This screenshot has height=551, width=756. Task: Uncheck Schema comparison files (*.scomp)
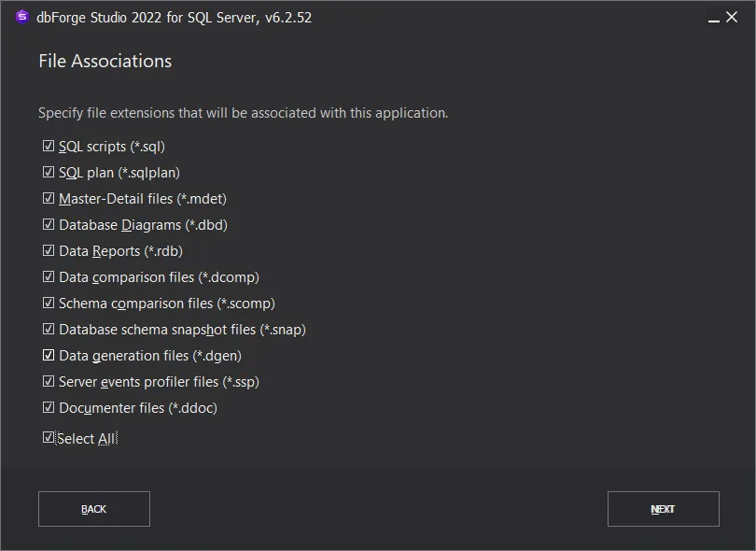49,304
